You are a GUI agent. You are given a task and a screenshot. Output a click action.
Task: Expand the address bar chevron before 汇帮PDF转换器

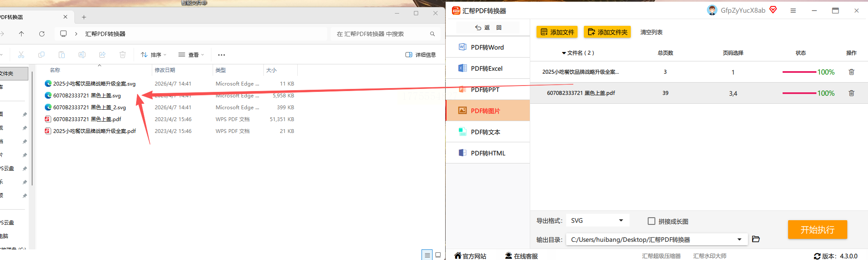click(x=76, y=33)
